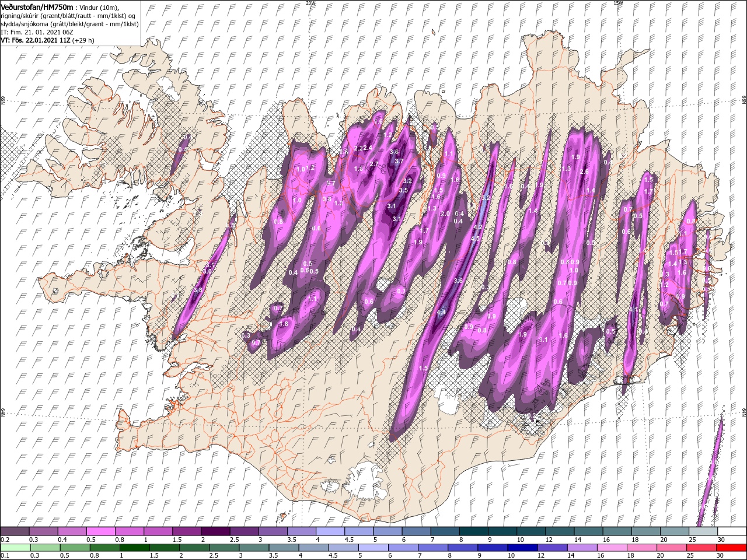Click the '2.6' precipitation value in northeast Iceland
The image size is (747, 560).
coord(584,172)
